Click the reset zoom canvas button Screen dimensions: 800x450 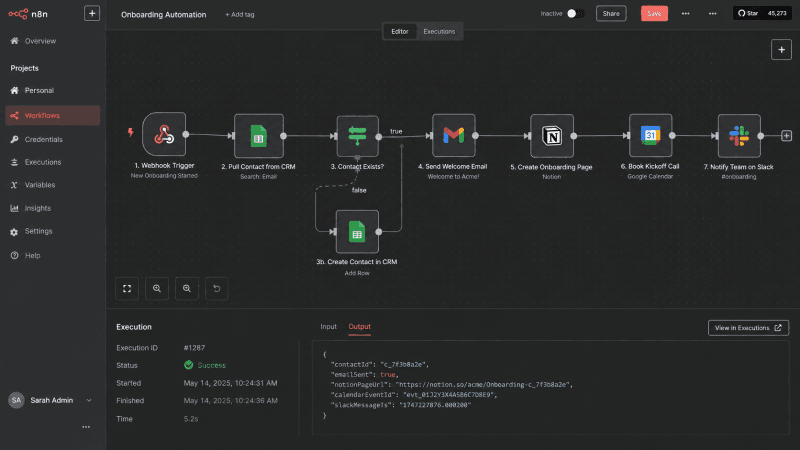click(216, 288)
